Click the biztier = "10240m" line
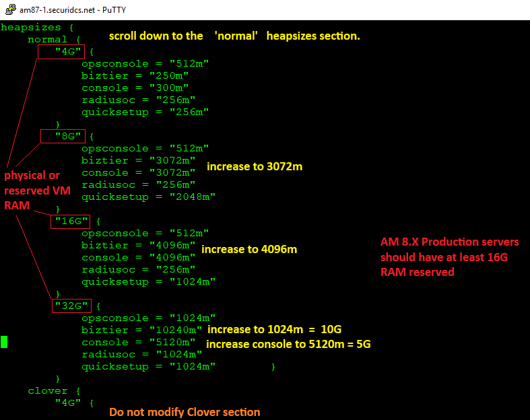 click(141, 330)
